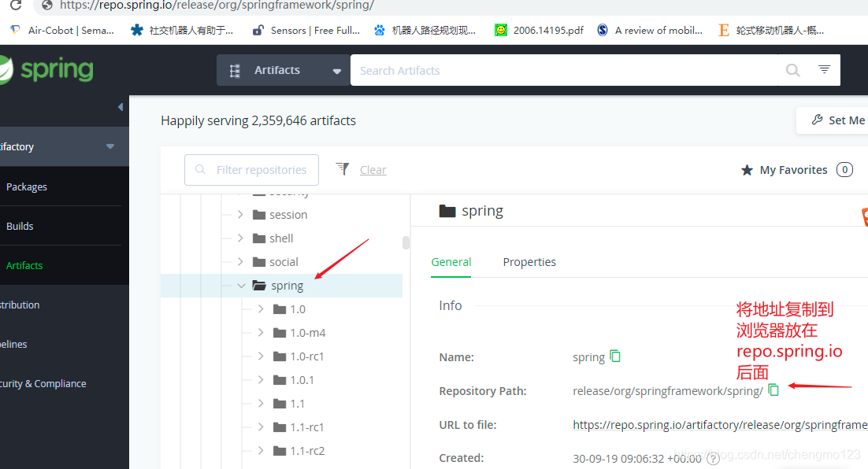Open the Artifacts search type dropdown
This screenshot has width=868, height=469.
pos(284,70)
